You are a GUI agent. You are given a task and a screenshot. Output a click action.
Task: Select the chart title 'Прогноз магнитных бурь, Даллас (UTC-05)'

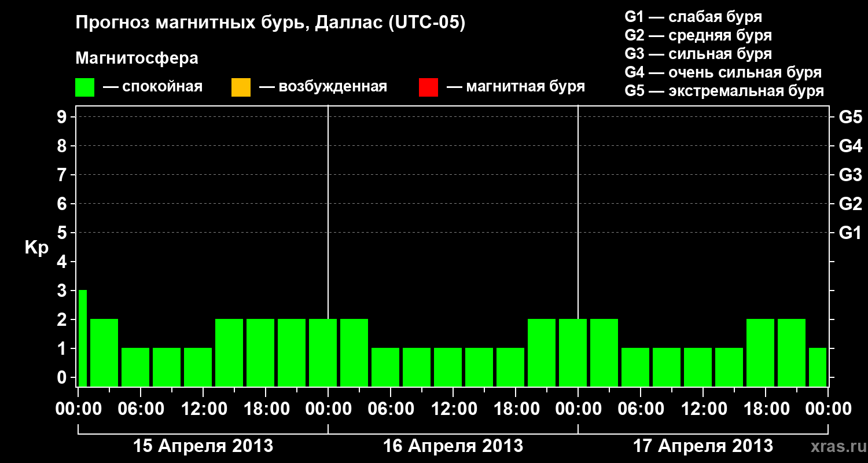270,23
